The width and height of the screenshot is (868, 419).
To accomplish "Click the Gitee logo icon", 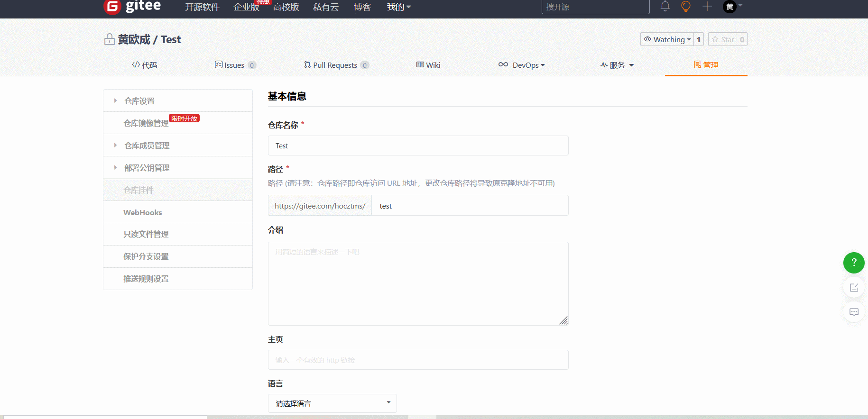I will [112, 7].
